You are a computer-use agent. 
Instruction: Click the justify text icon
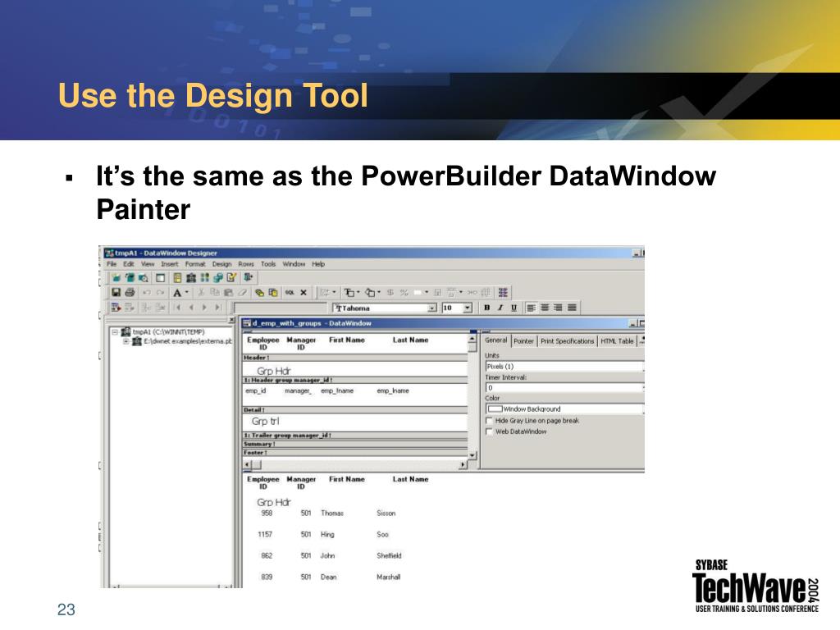[x=572, y=308]
